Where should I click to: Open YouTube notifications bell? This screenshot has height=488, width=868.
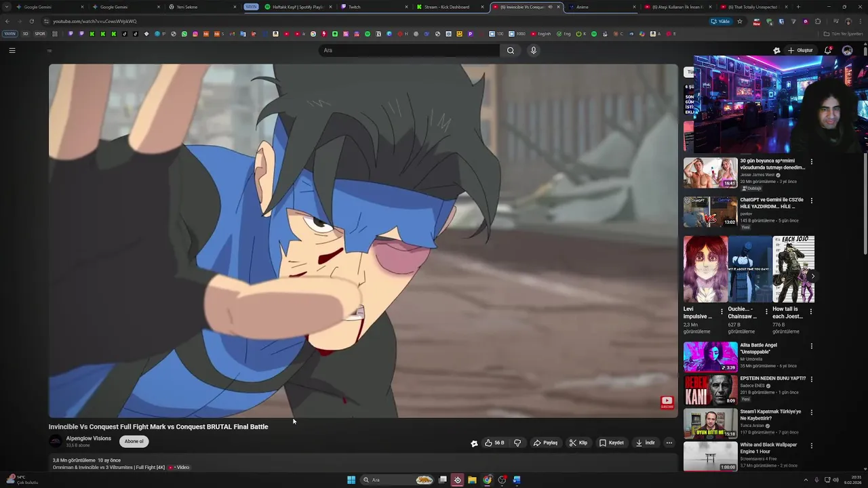coord(828,50)
